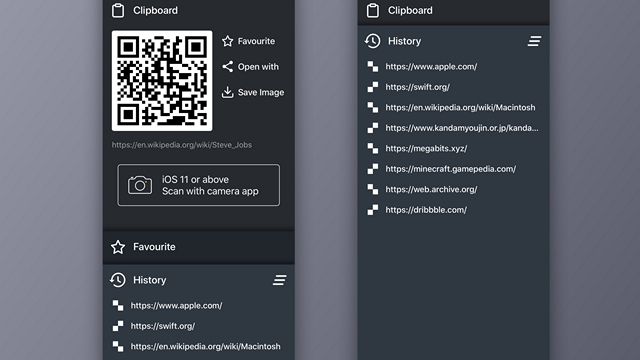Click the QR icon beside megabits.xyz

click(373, 148)
